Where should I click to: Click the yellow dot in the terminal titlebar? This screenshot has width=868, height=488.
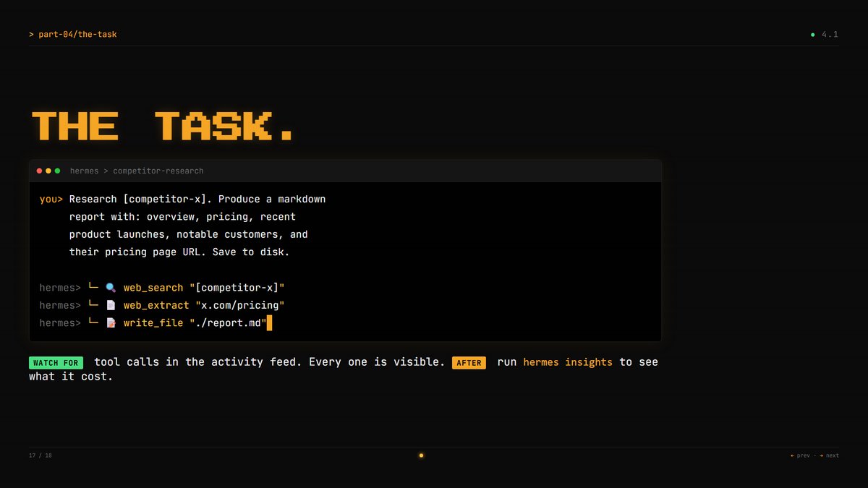48,171
